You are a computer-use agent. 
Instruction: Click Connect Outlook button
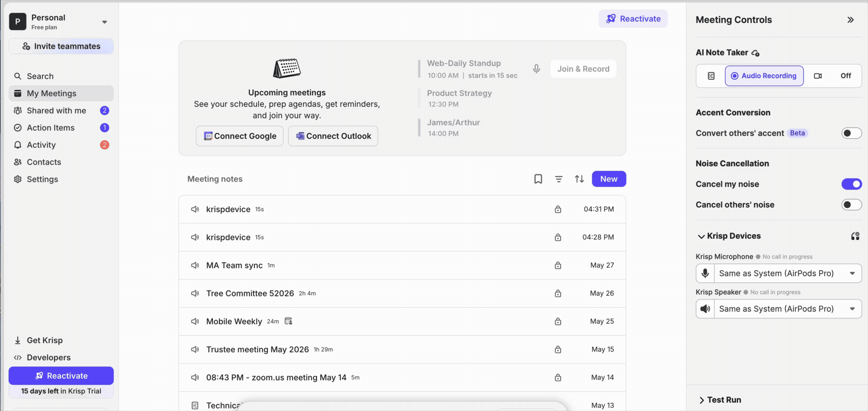[x=333, y=136]
